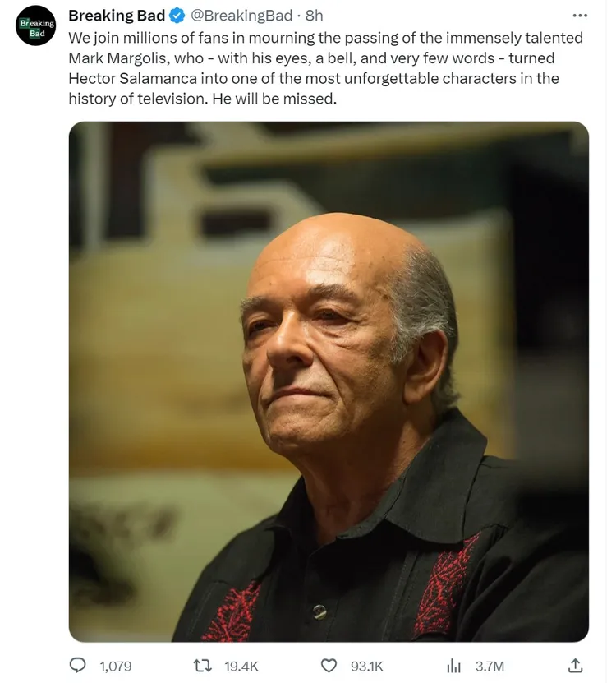Click the 'He will be missed.' sentence
This screenshot has width=616, height=683.
click(x=274, y=99)
